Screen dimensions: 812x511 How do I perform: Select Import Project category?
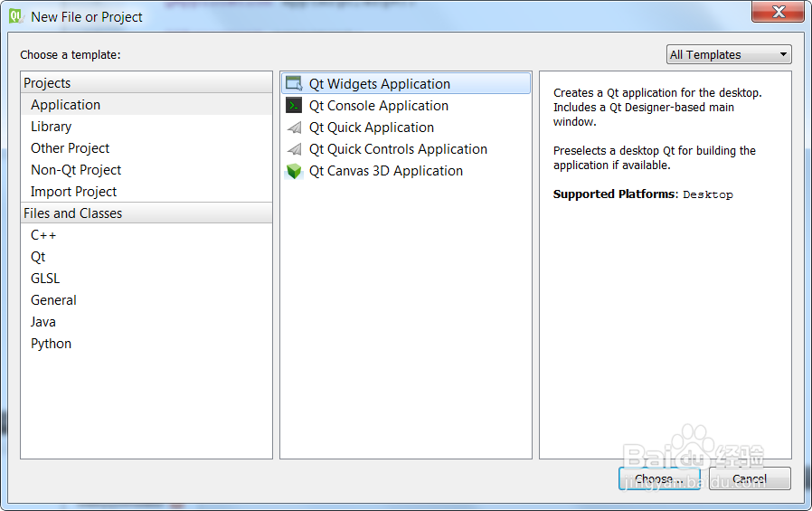(146, 192)
